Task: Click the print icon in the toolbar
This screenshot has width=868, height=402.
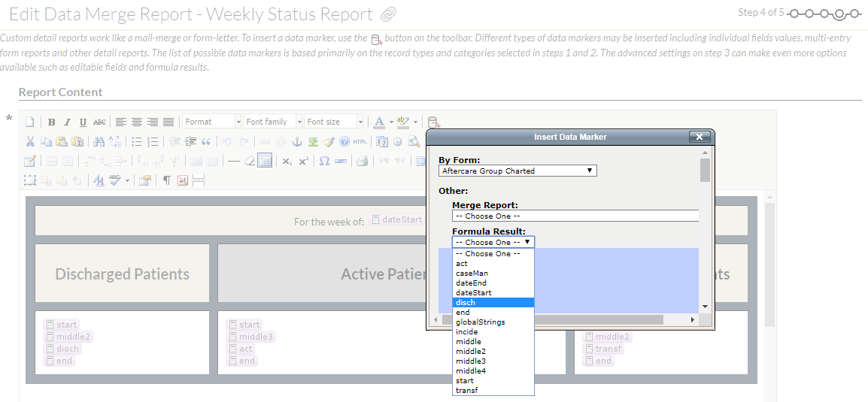Action: (x=362, y=161)
